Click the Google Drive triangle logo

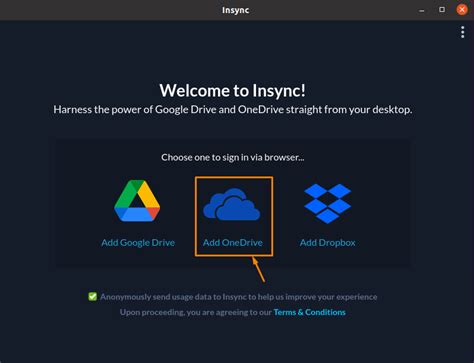(x=137, y=201)
